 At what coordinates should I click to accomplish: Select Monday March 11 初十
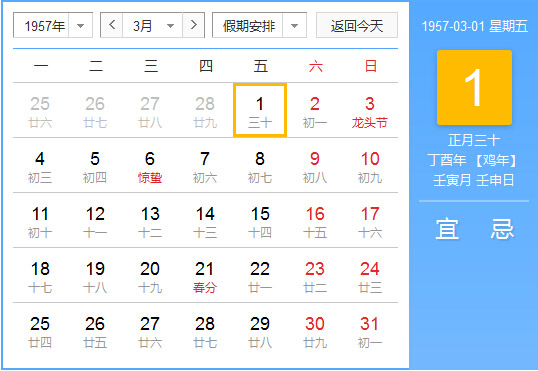point(40,221)
